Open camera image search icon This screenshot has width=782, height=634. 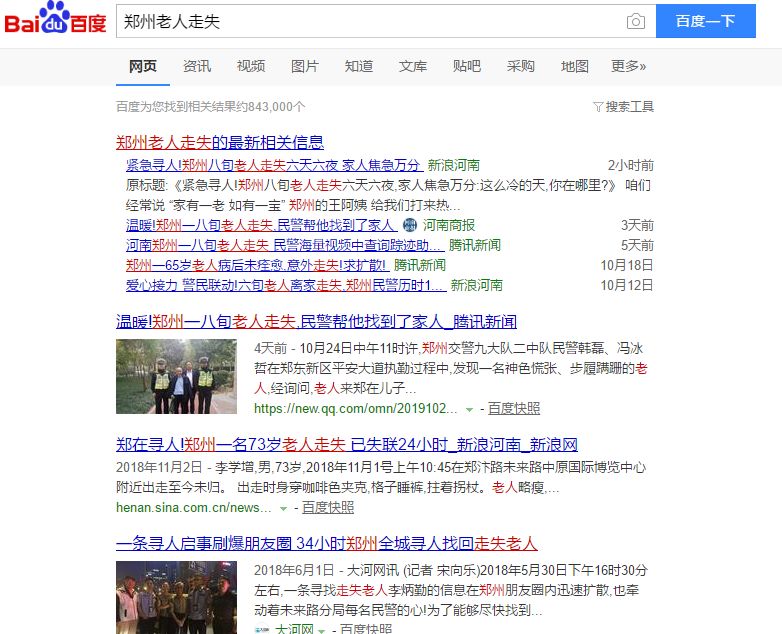635,21
